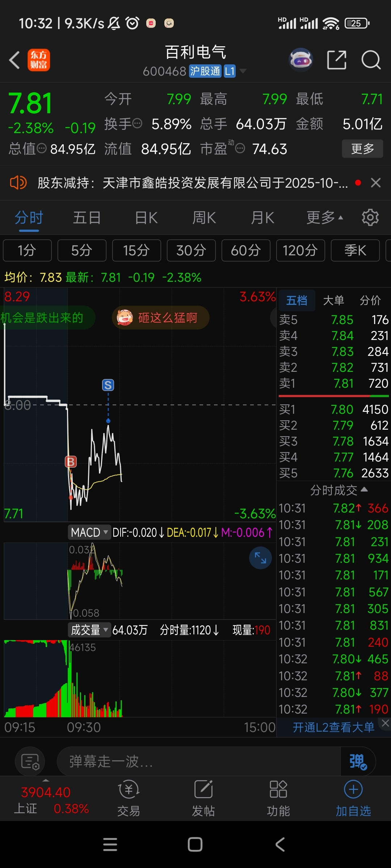The height and width of the screenshot is (868, 391).
Task: Select the 5分 period button
Action: pyautogui.click(x=82, y=250)
